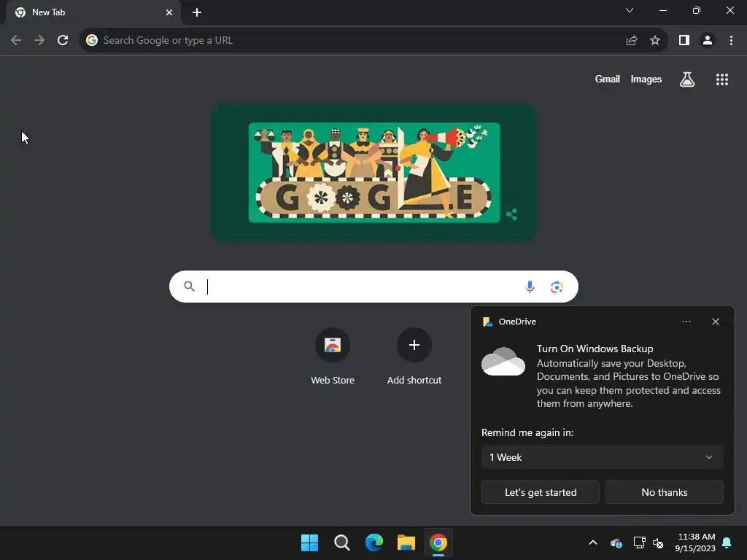Image resolution: width=747 pixels, height=560 pixels.
Task: Click the muted volume tray icon
Action: pyautogui.click(x=659, y=542)
